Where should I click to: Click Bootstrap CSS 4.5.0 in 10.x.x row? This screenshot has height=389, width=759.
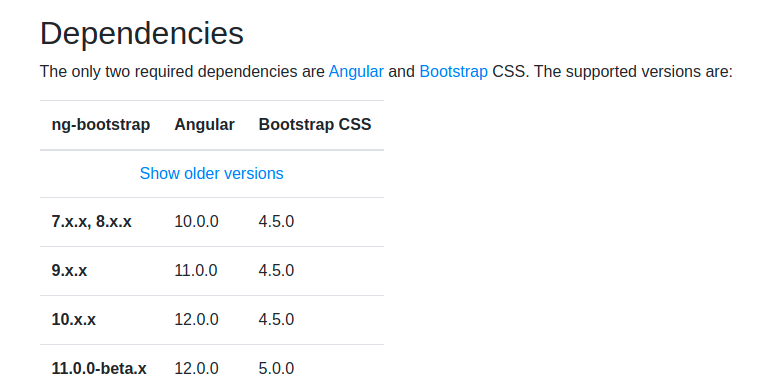click(276, 319)
